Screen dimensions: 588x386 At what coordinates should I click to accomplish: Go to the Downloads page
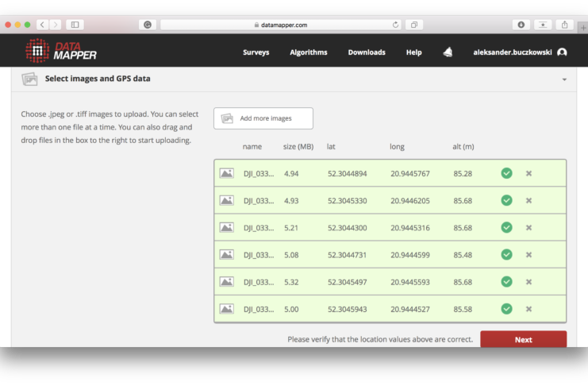pyautogui.click(x=367, y=52)
